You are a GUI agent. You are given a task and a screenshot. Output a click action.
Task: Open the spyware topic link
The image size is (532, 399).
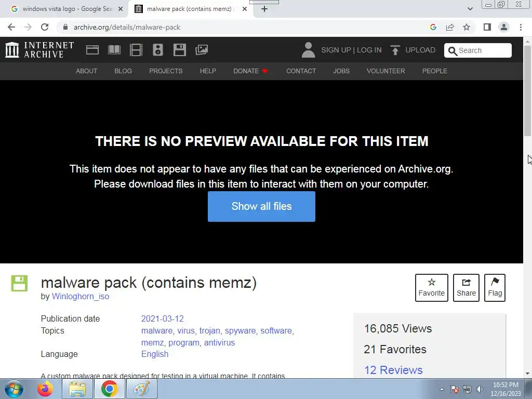(240, 330)
